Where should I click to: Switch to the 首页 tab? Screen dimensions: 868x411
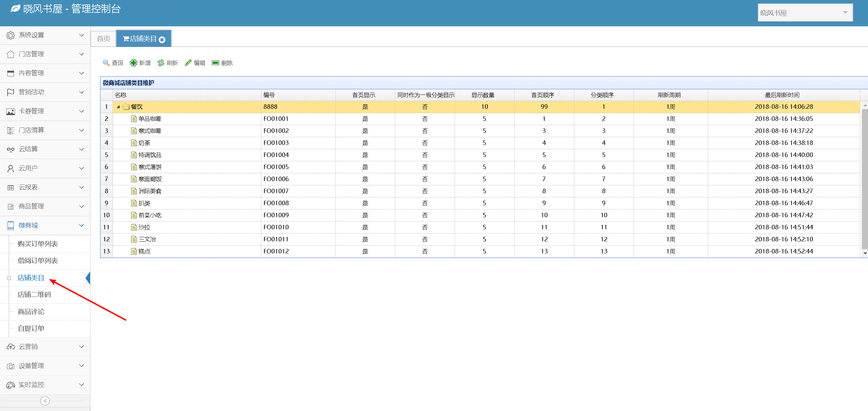[103, 39]
